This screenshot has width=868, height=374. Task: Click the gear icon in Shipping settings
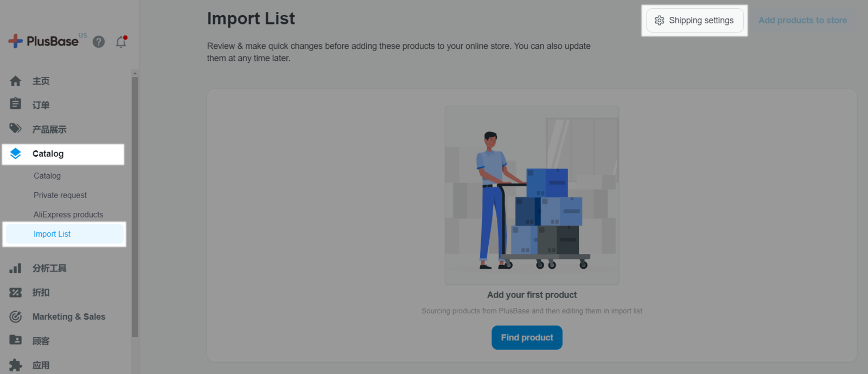point(660,21)
